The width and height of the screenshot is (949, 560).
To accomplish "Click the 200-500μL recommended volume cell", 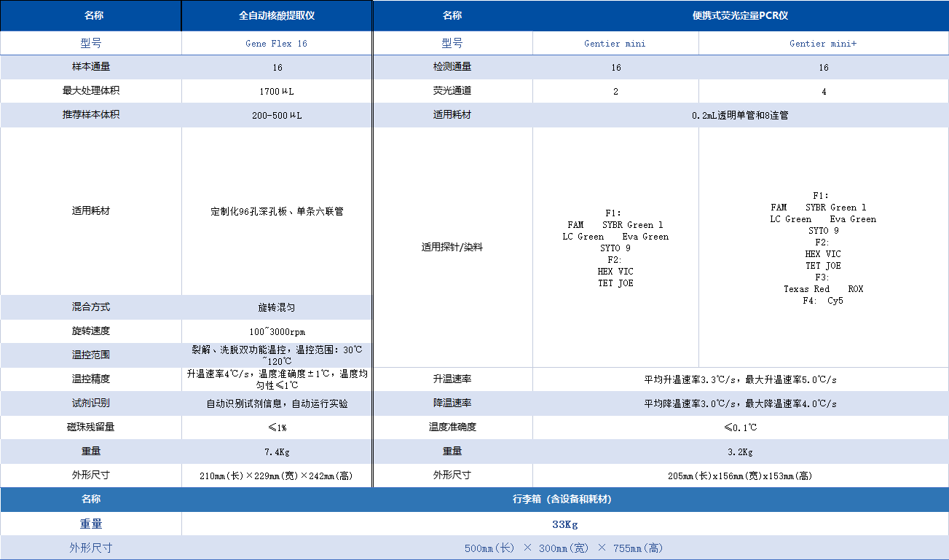I will [x=276, y=114].
